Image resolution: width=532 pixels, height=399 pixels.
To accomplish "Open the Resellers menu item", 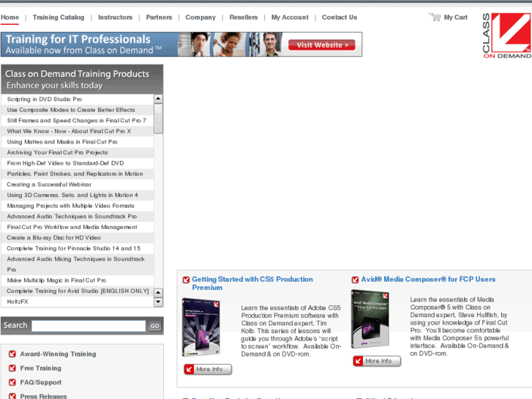I will point(243,18).
